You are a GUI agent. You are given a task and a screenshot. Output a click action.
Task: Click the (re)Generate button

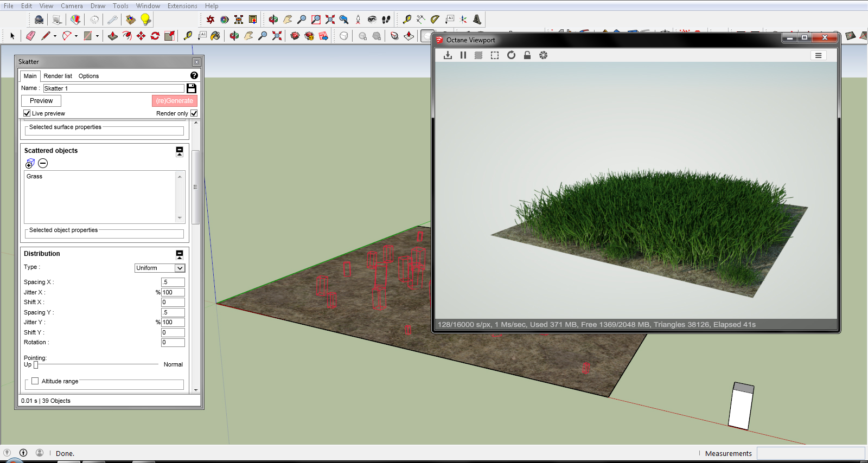point(174,101)
